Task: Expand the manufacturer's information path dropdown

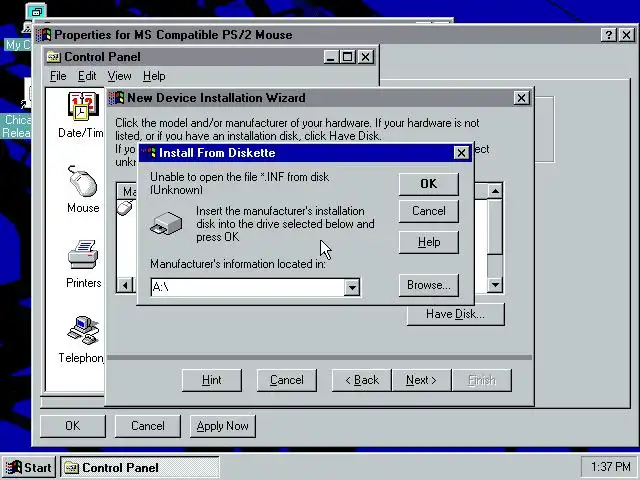Action: coord(352,287)
